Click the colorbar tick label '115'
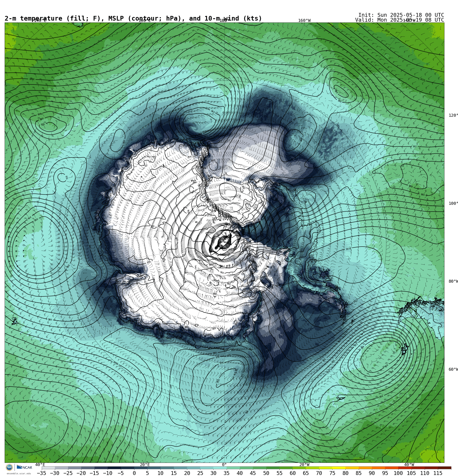Viewport: 458px width, 476px height. [438, 473]
